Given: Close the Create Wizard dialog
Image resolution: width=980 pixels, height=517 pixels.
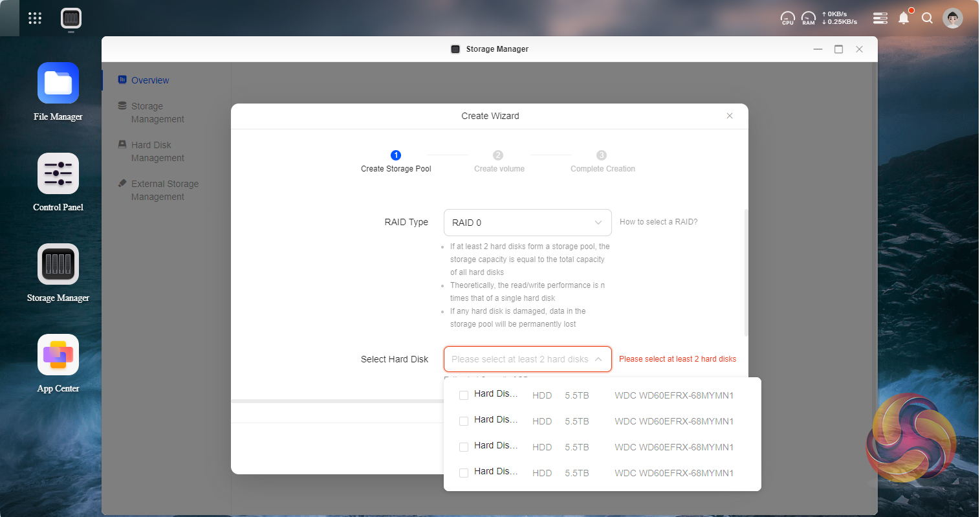Looking at the screenshot, I should (x=730, y=116).
